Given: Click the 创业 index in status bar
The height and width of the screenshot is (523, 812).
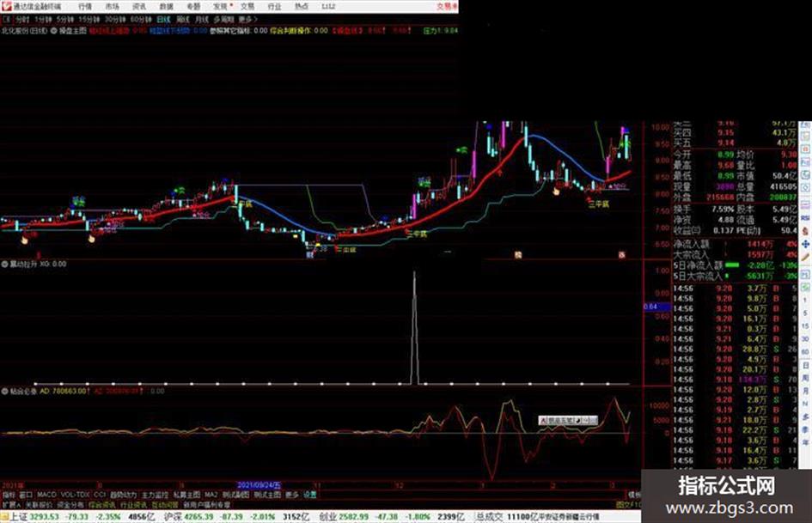Looking at the screenshot, I should click(x=327, y=517).
